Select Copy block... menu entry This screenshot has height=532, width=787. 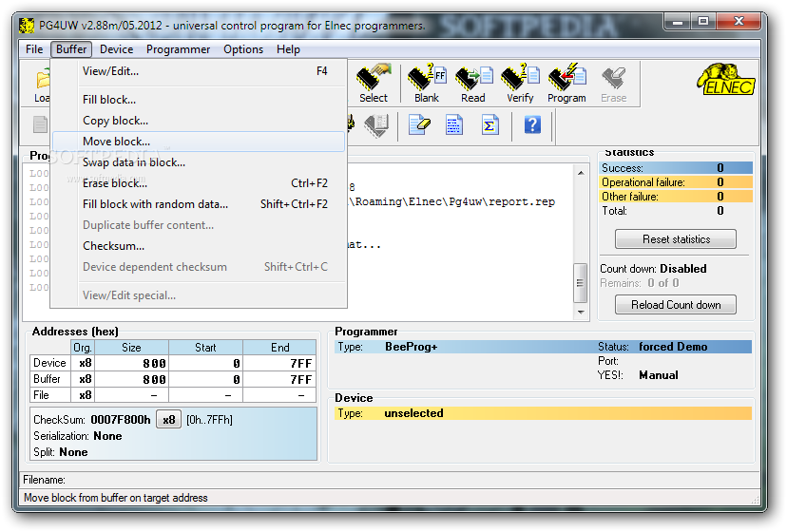coord(199,121)
